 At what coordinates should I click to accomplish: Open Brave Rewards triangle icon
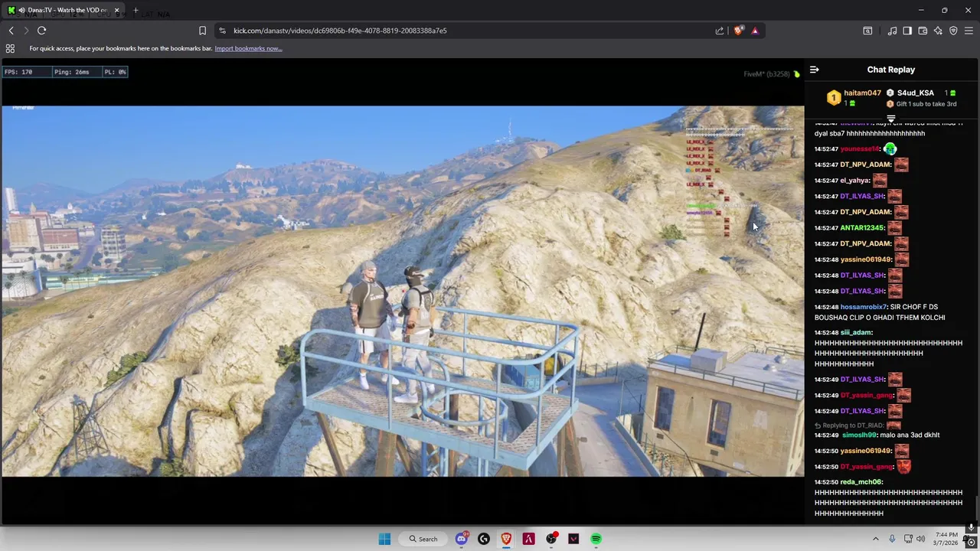coord(755,31)
